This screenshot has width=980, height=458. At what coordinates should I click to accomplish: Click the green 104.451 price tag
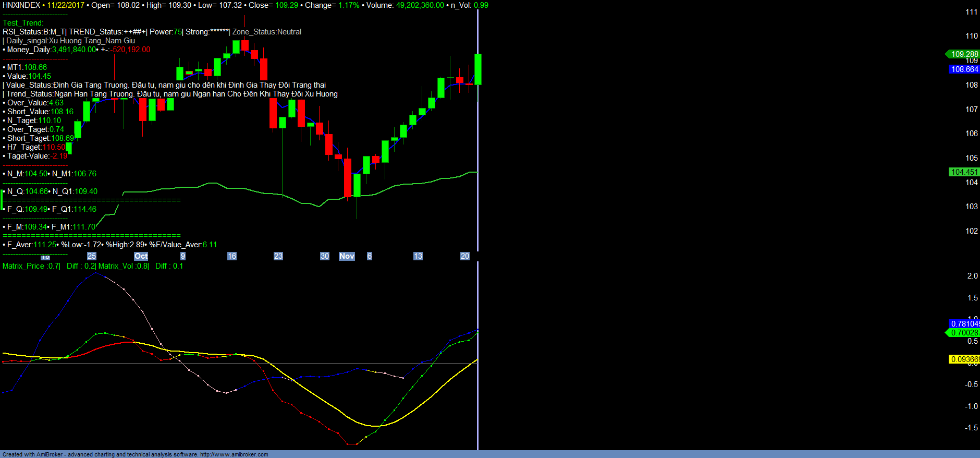click(x=964, y=172)
